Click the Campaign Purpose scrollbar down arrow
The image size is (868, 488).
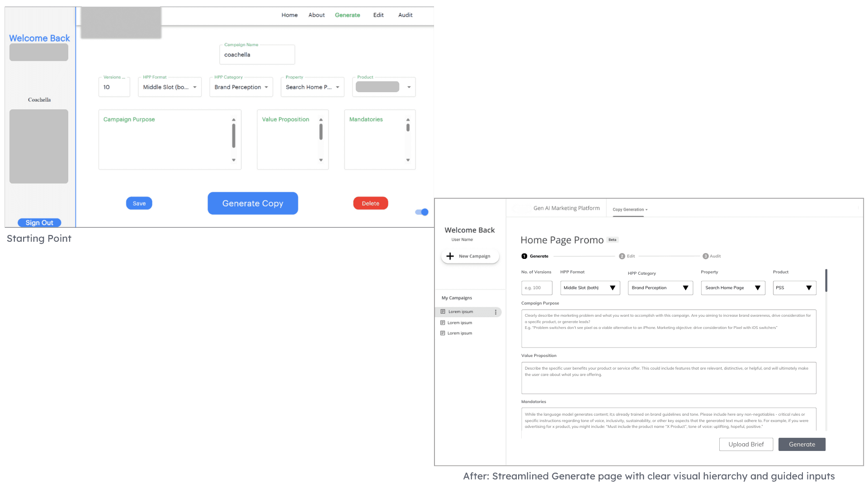234,160
